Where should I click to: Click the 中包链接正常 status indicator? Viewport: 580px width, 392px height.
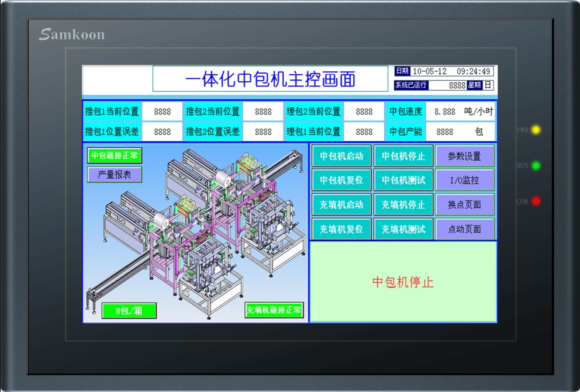pos(115,155)
